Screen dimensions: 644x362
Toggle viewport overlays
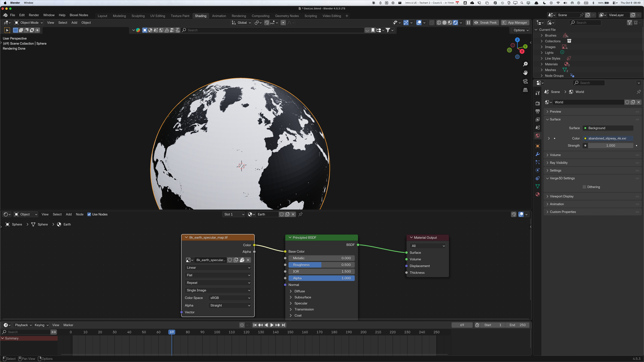[419, 23]
